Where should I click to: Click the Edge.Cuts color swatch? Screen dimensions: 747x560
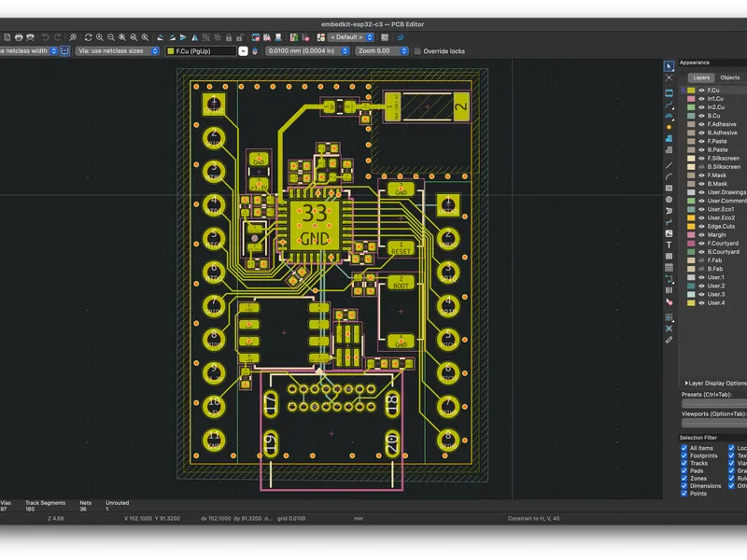691,226
